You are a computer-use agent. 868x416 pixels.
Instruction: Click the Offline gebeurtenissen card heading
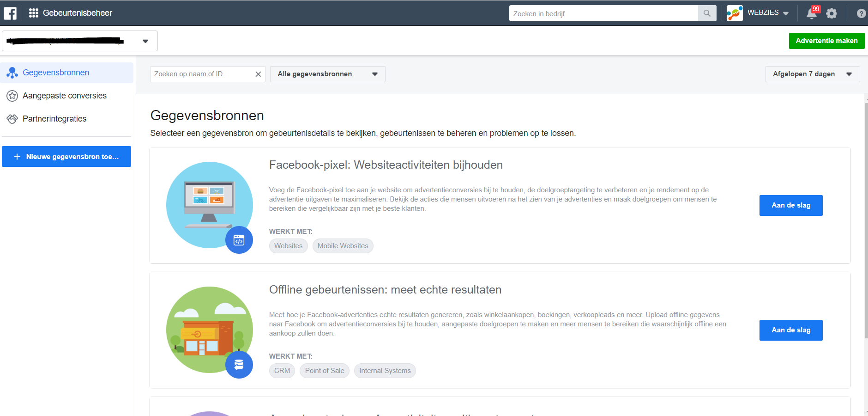pyautogui.click(x=386, y=290)
